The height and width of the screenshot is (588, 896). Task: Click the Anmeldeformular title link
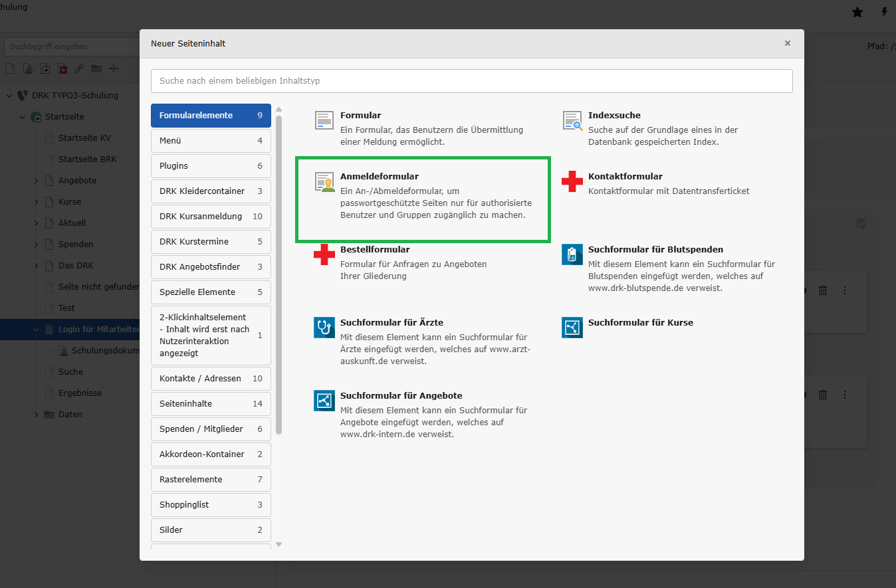tap(380, 177)
